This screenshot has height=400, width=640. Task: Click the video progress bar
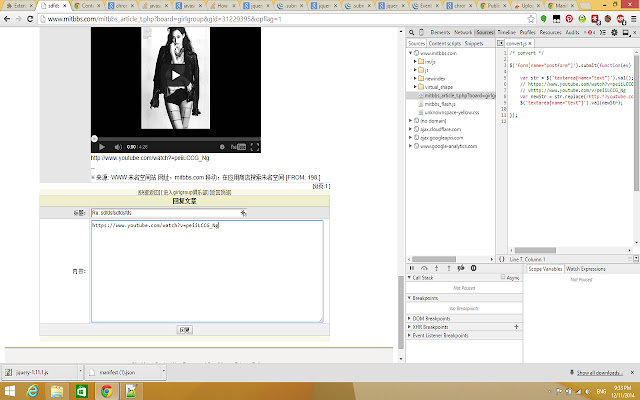pos(176,139)
